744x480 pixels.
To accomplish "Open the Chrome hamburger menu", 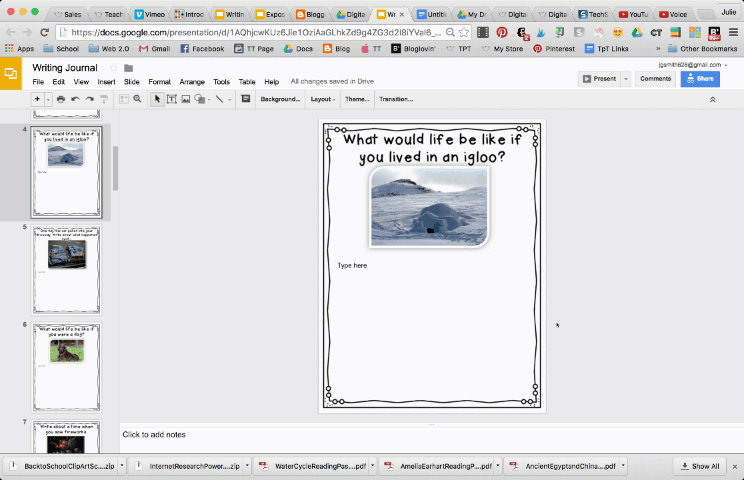I will pos(733,32).
